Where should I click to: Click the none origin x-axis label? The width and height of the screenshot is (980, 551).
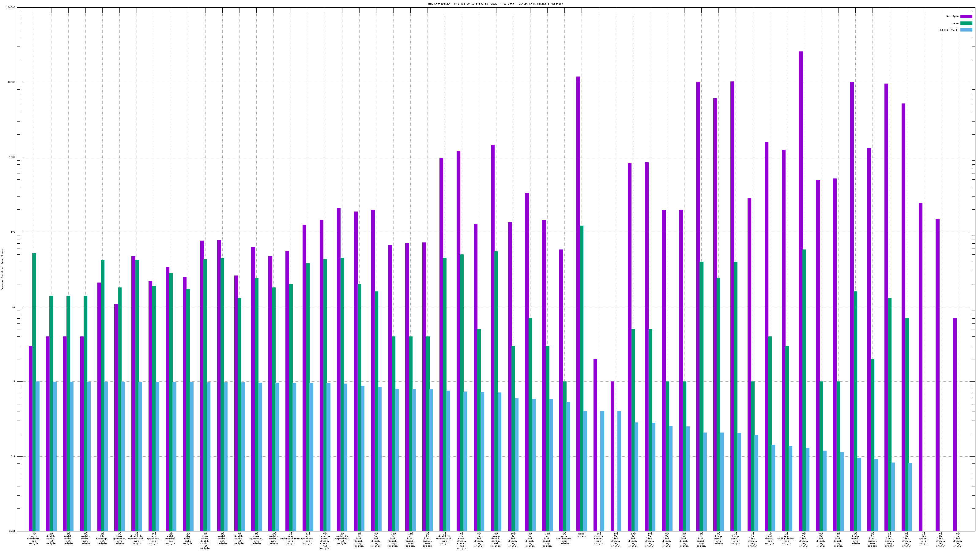581,535
